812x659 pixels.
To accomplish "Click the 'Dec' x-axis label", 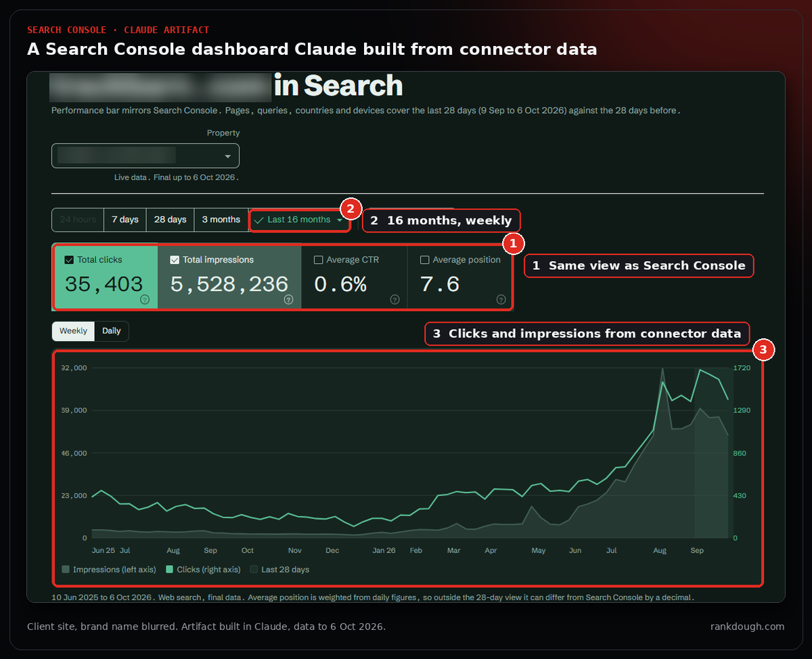I will pos(332,551).
